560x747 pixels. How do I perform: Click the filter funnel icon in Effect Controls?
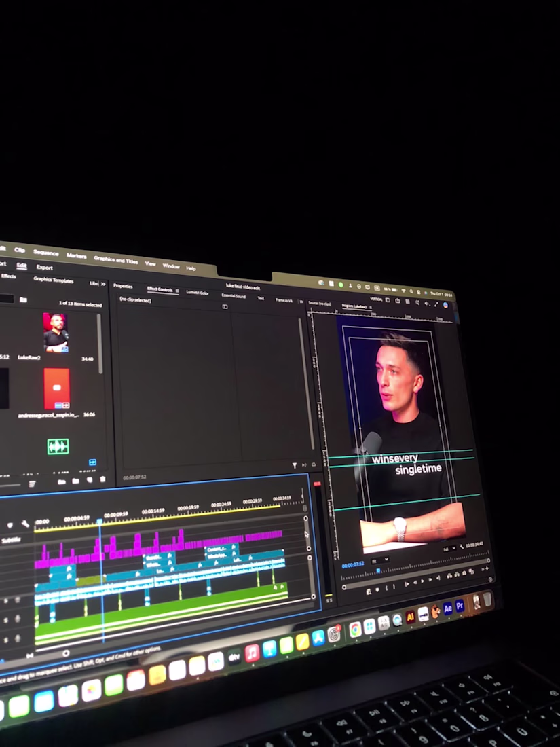[295, 465]
